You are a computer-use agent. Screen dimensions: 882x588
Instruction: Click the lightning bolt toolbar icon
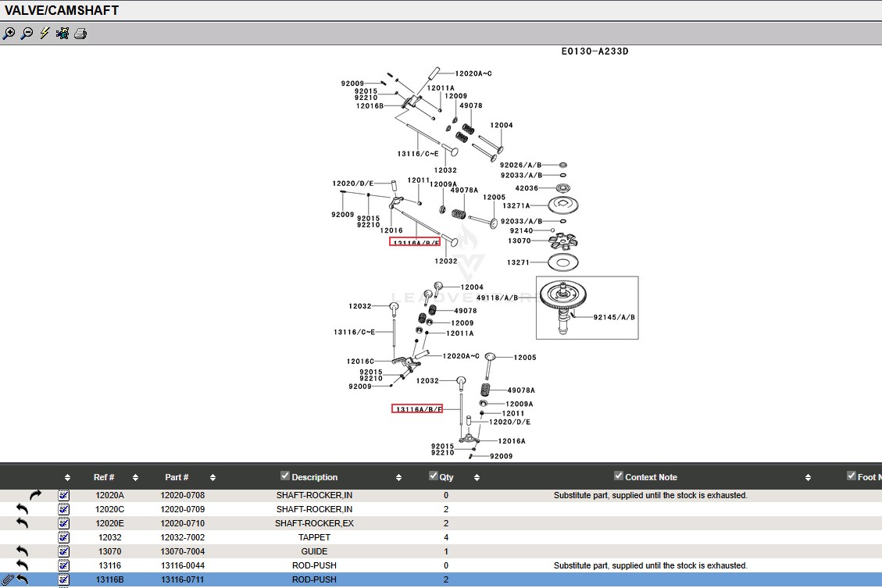point(45,34)
